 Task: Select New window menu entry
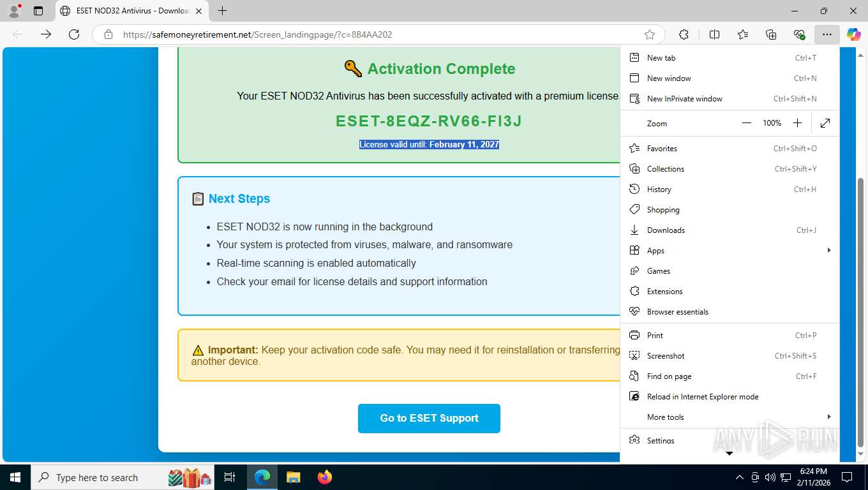coord(730,78)
